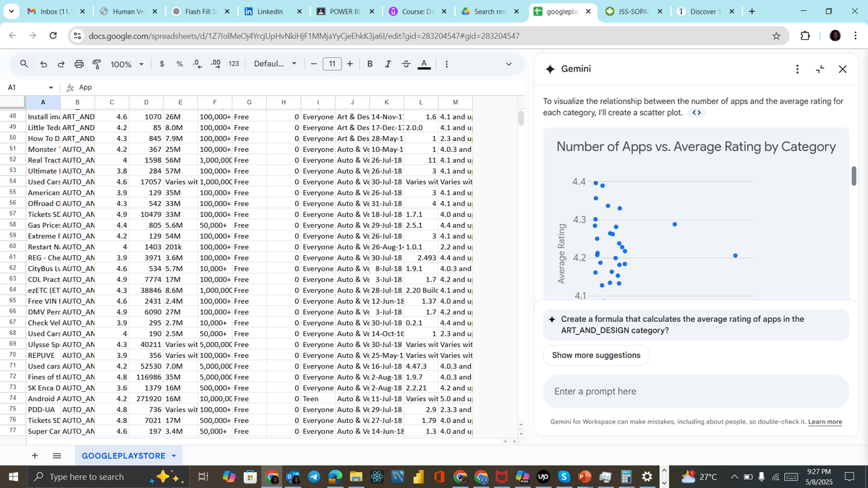The width and height of the screenshot is (868, 488).
Task: Click Show more suggestions
Action: tap(596, 355)
